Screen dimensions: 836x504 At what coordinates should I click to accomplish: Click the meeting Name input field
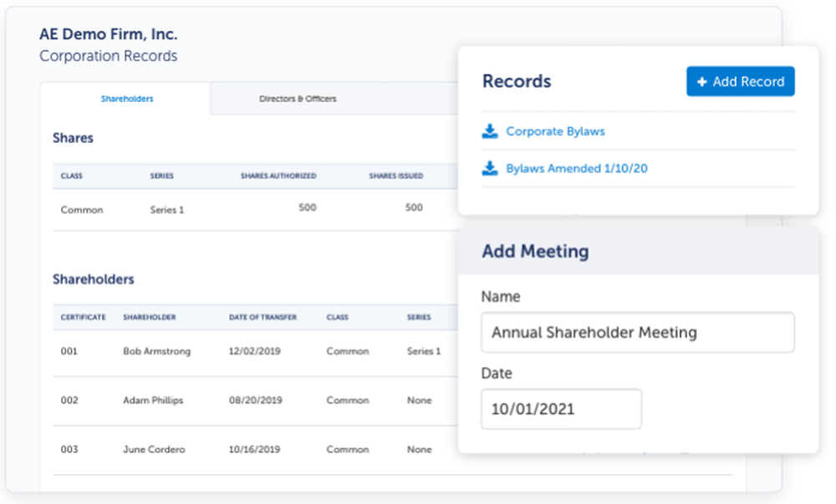[x=638, y=333]
